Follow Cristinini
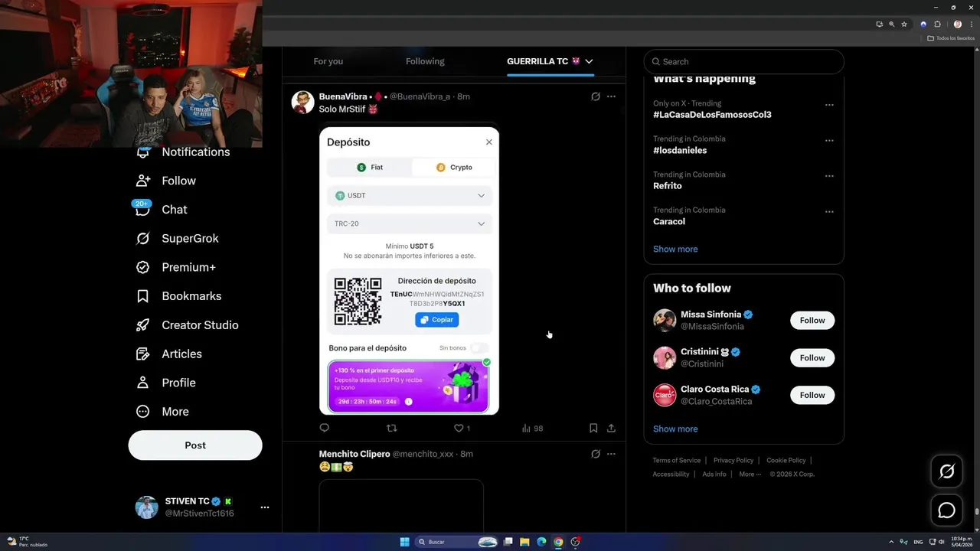Viewport: 980px width, 551px height. 812,358
